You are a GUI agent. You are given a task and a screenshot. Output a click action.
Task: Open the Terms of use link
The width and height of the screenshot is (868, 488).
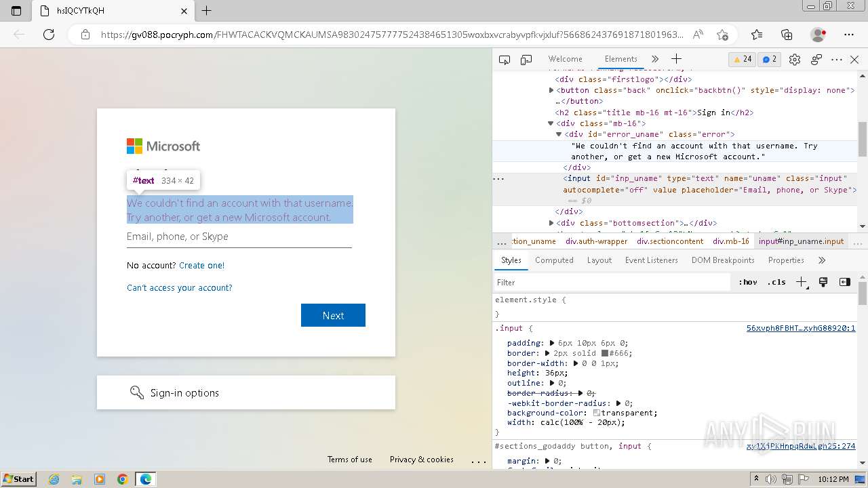[x=350, y=460]
